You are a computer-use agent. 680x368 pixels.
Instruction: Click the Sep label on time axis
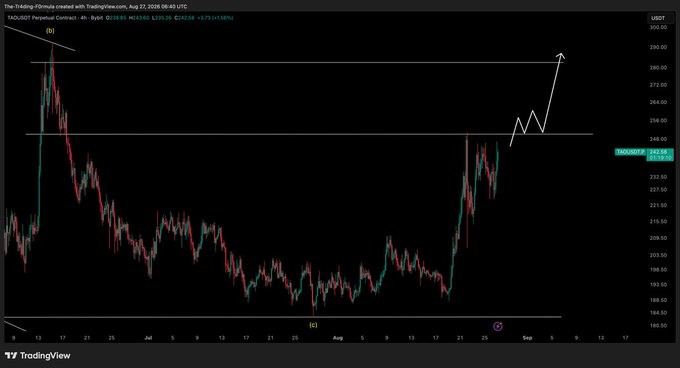pyautogui.click(x=527, y=338)
